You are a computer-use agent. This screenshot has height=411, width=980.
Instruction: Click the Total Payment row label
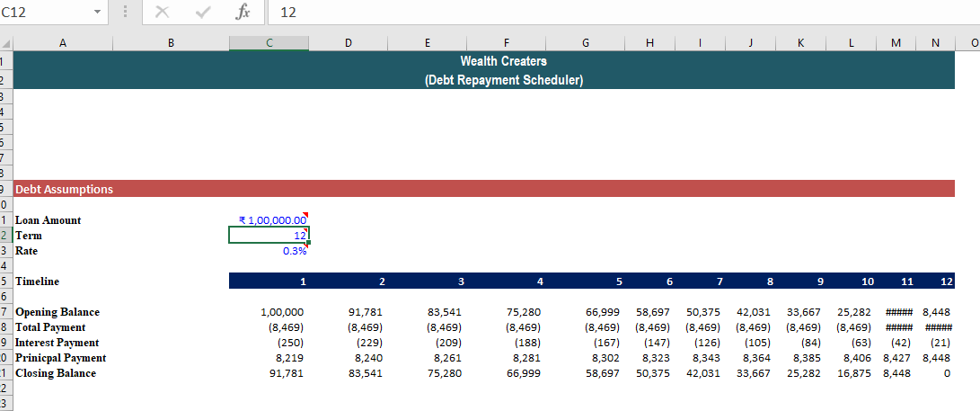pos(50,327)
